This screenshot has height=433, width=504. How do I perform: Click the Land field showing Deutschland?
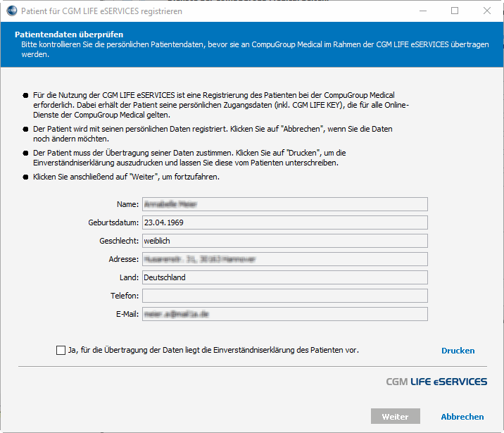285,277
